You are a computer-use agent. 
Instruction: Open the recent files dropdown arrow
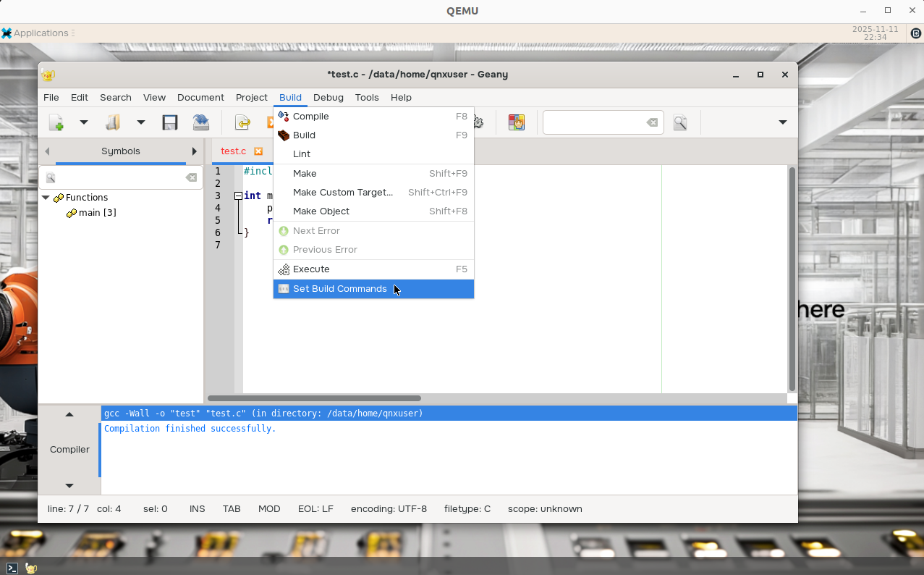pyautogui.click(x=141, y=122)
